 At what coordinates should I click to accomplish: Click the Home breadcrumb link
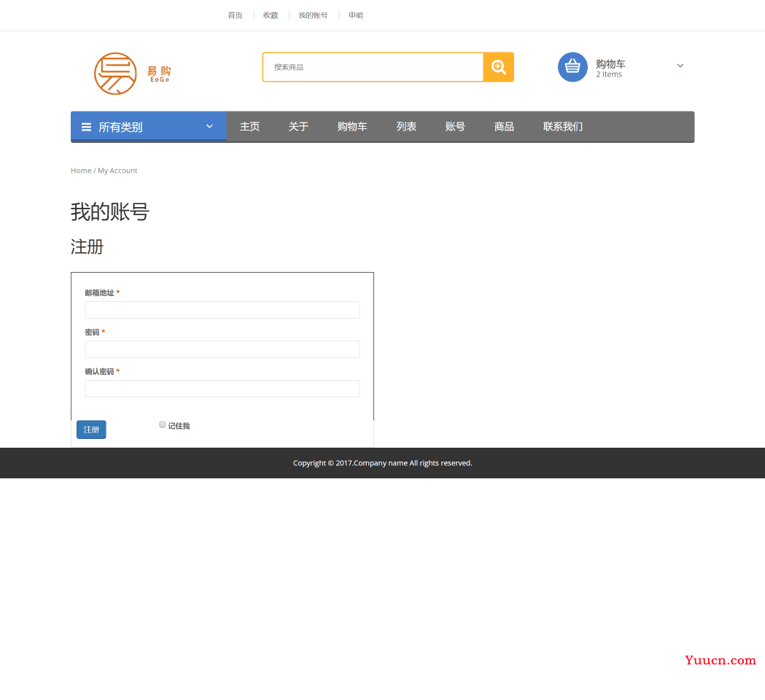[81, 171]
